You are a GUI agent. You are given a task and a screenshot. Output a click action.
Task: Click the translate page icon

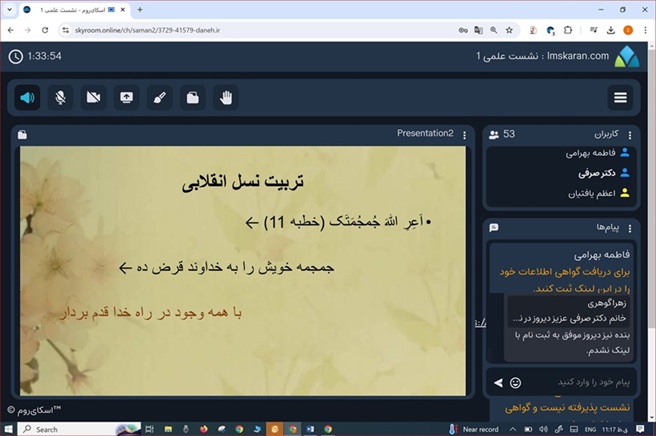478,30
